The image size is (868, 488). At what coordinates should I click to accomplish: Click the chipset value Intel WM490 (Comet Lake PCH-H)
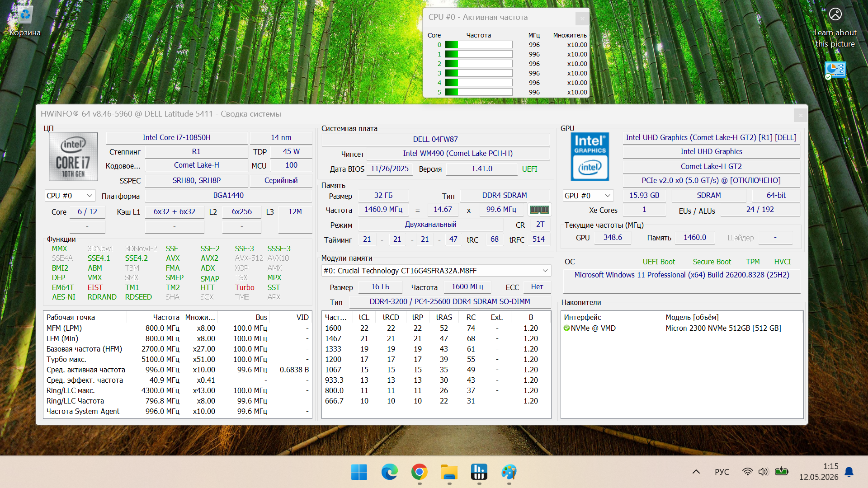point(458,154)
